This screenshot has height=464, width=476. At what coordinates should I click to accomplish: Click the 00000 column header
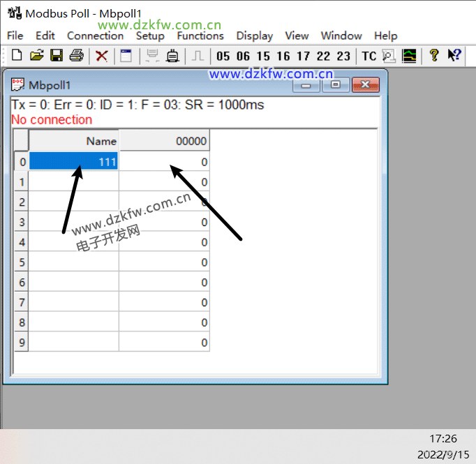pyautogui.click(x=164, y=141)
